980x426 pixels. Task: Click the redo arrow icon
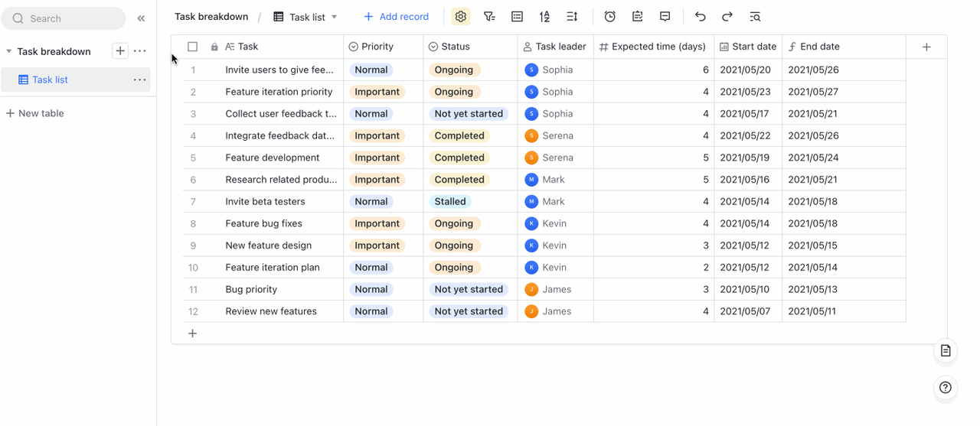727,17
